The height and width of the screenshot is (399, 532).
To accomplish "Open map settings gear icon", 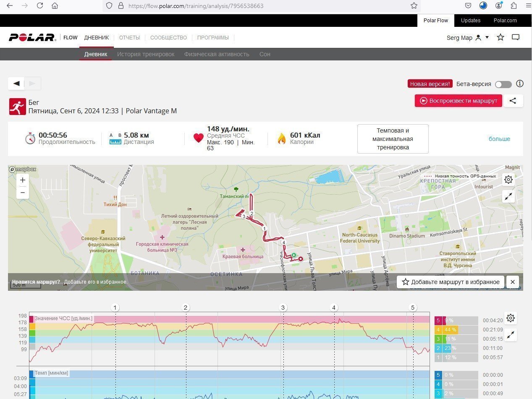I will pyautogui.click(x=508, y=180).
